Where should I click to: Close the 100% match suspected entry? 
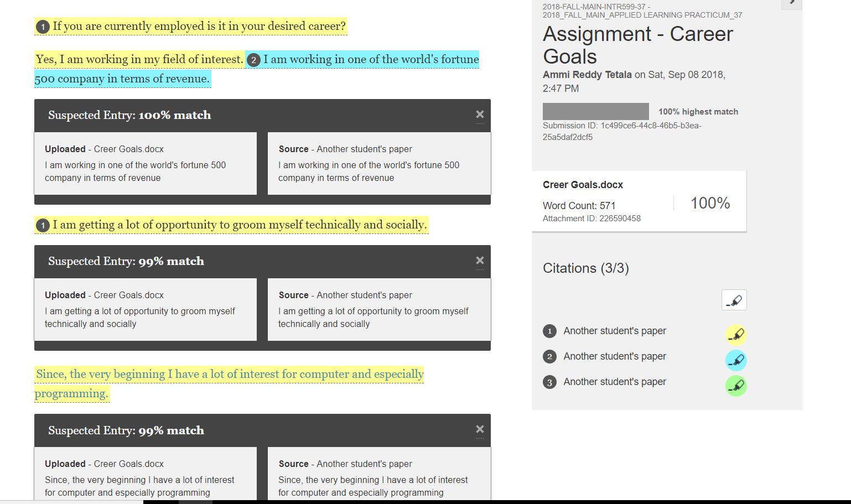[x=480, y=115]
